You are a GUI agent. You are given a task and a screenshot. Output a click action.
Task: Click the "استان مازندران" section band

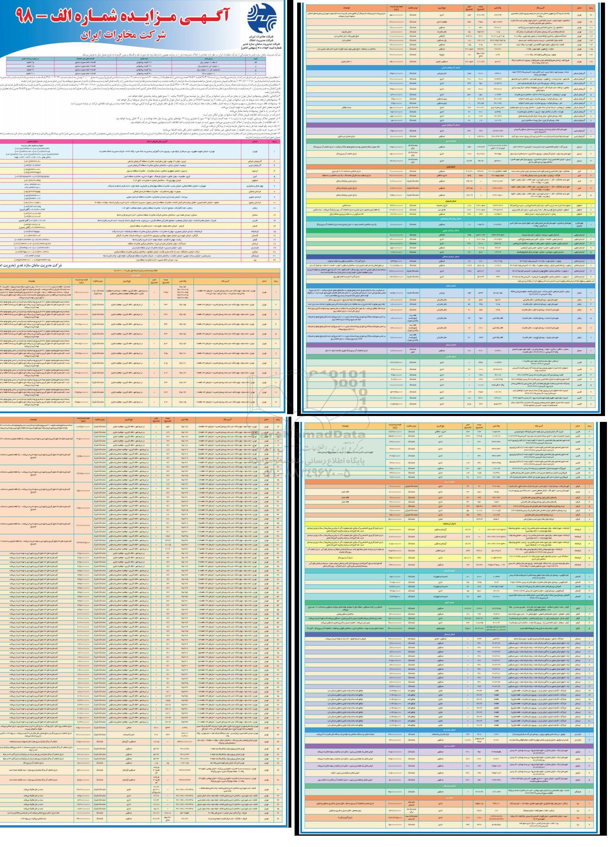coord(449,730)
